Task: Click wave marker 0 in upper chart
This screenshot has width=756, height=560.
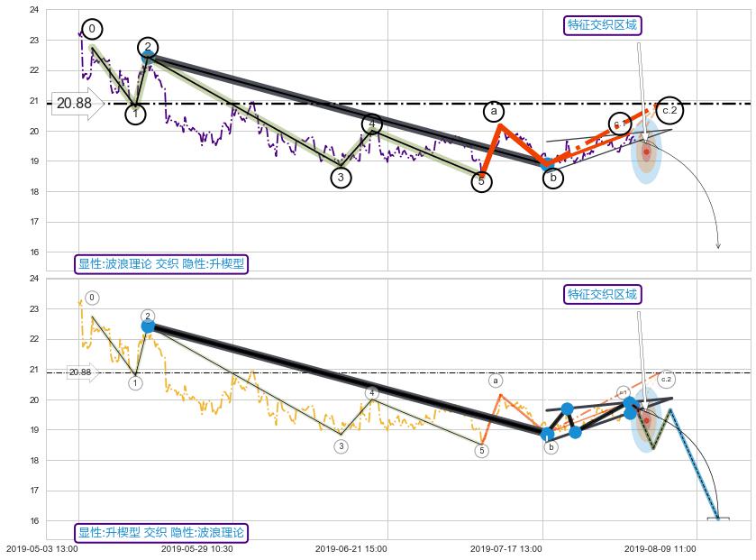Action: (92, 29)
